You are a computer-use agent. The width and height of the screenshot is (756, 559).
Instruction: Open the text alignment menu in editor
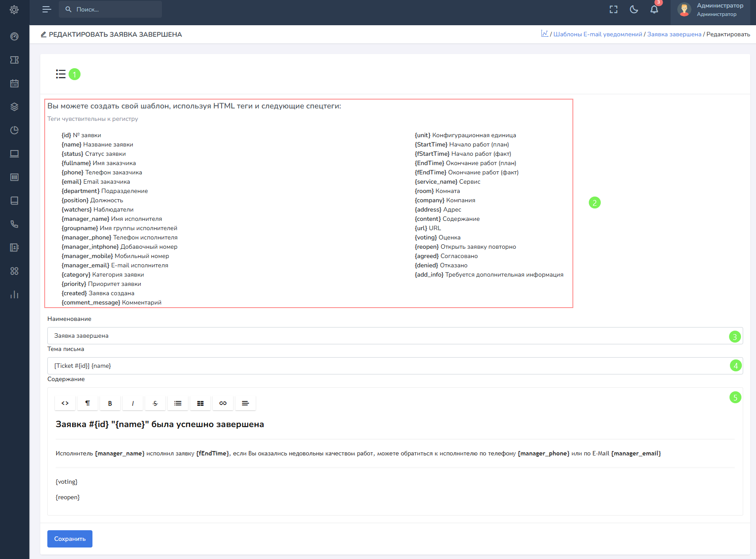pyautogui.click(x=246, y=403)
